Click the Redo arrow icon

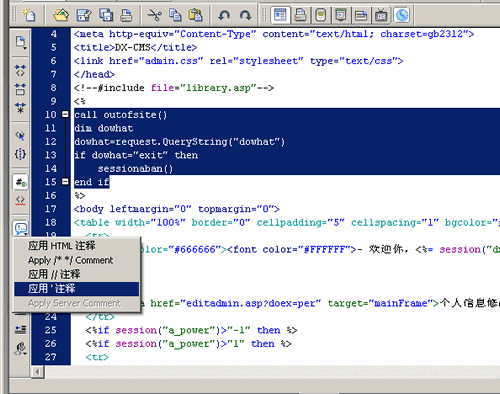click(245, 15)
